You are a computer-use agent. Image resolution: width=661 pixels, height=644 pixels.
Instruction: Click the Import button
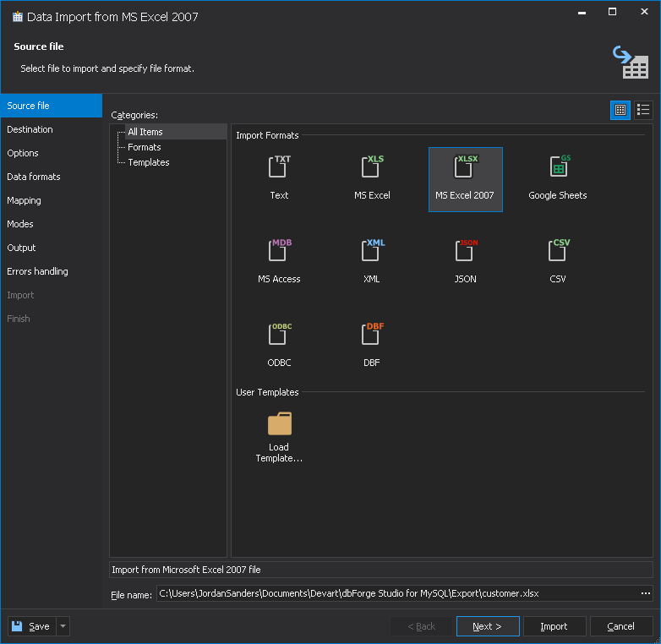tap(554, 626)
